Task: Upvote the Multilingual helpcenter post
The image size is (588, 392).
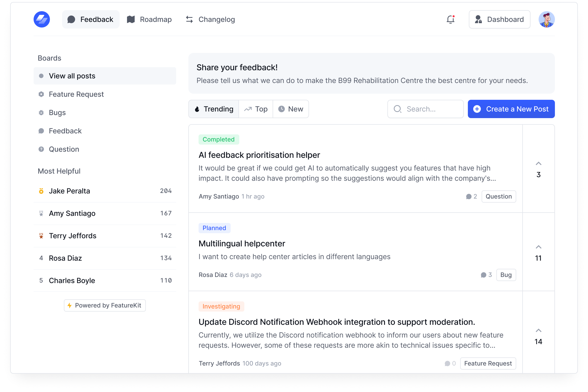Action: (x=538, y=247)
